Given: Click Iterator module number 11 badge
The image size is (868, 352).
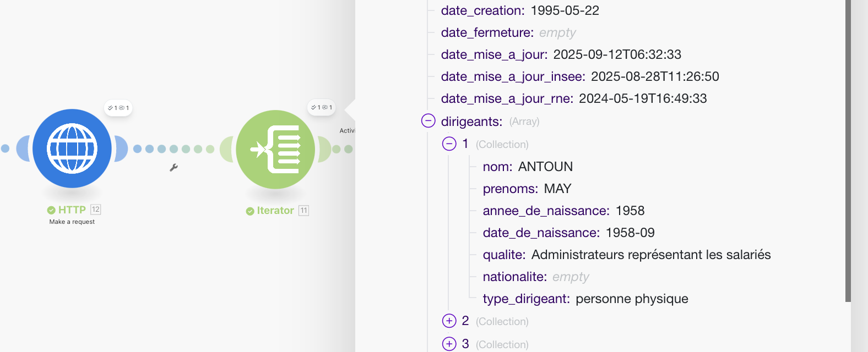Looking at the screenshot, I should [304, 211].
